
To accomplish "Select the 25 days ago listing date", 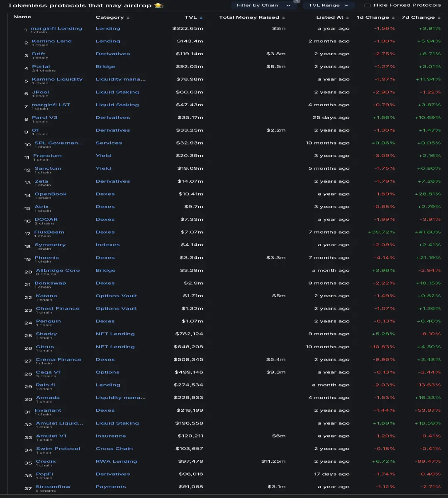I will pos(331,117).
